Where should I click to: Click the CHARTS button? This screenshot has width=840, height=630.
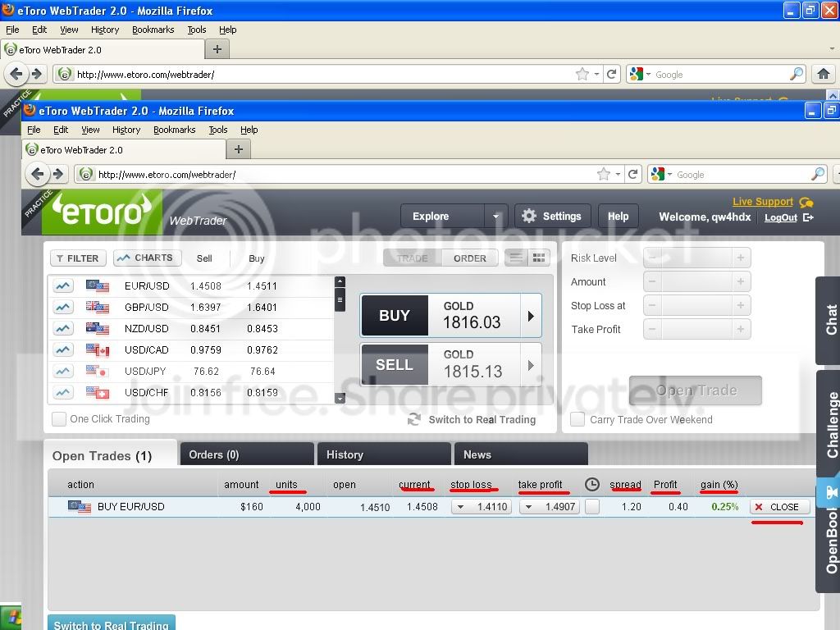coord(148,258)
